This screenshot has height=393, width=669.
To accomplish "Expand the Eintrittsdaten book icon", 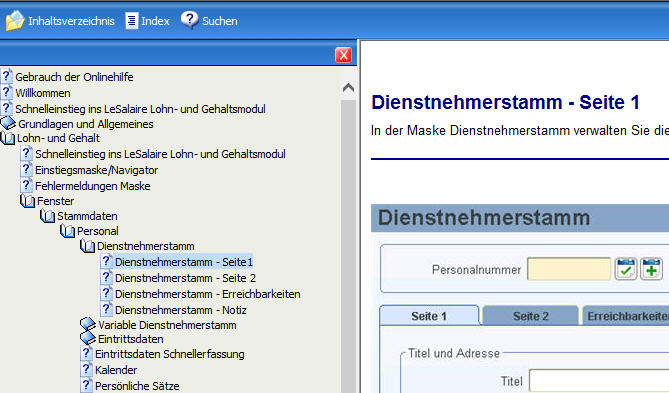I will (x=88, y=338).
